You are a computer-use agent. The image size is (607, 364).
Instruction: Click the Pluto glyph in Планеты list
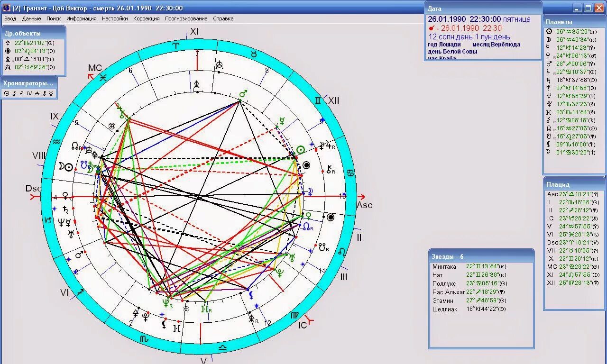[549, 104]
